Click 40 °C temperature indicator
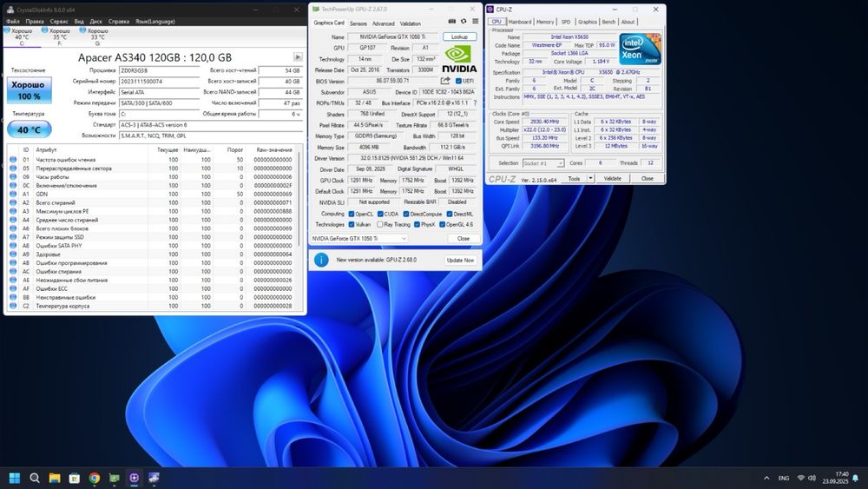Viewport: 868px width, 489px height. [30, 129]
